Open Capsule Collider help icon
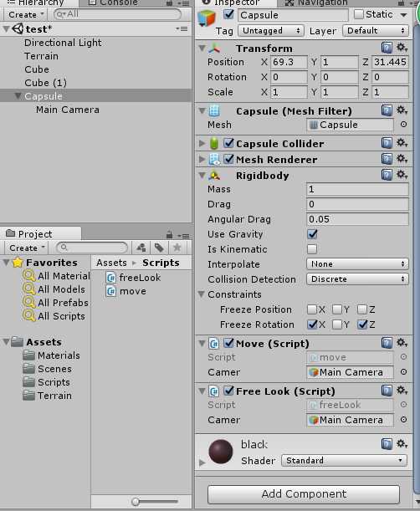 (x=387, y=143)
